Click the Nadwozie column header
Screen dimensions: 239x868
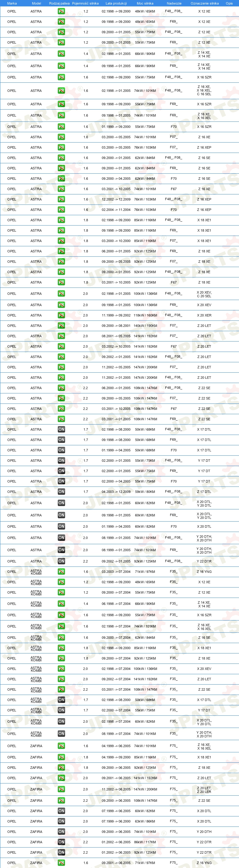174,3
